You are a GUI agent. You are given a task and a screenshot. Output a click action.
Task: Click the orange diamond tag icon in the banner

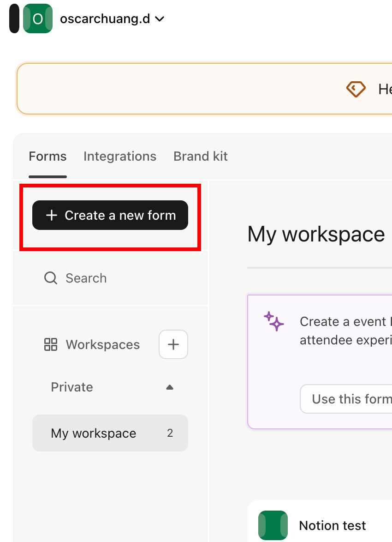point(356,89)
